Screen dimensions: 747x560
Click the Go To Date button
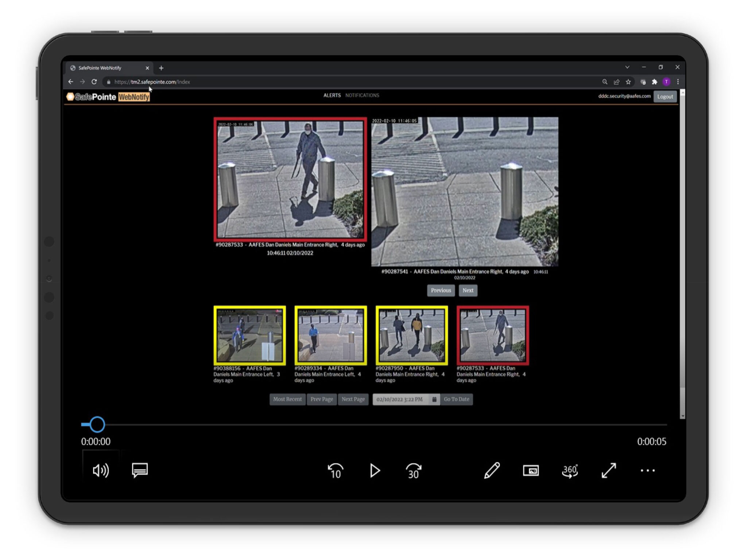[456, 399]
